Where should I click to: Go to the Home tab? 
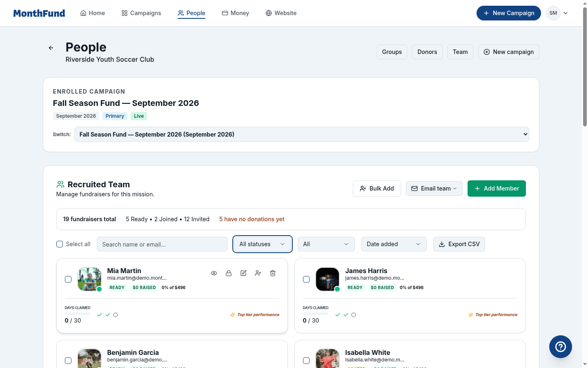93,13
